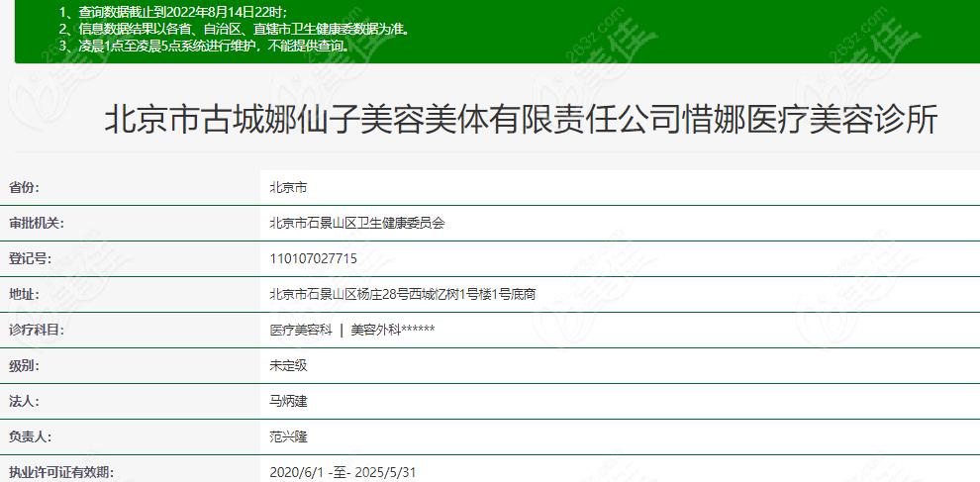Select person in charge 范兴隆
The width and height of the screenshot is (980, 482).
pyautogui.click(x=288, y=436)
